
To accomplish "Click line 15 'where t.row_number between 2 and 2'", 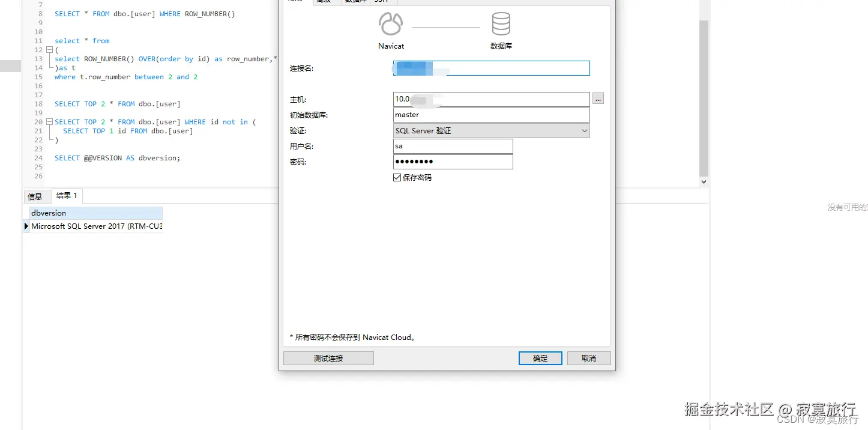I will [x=126, y=77].
